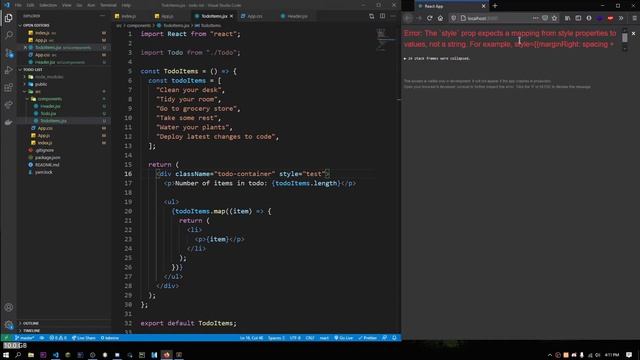Click the master branch status item
This screenshot has height=360, width=640.
point(24,338)
